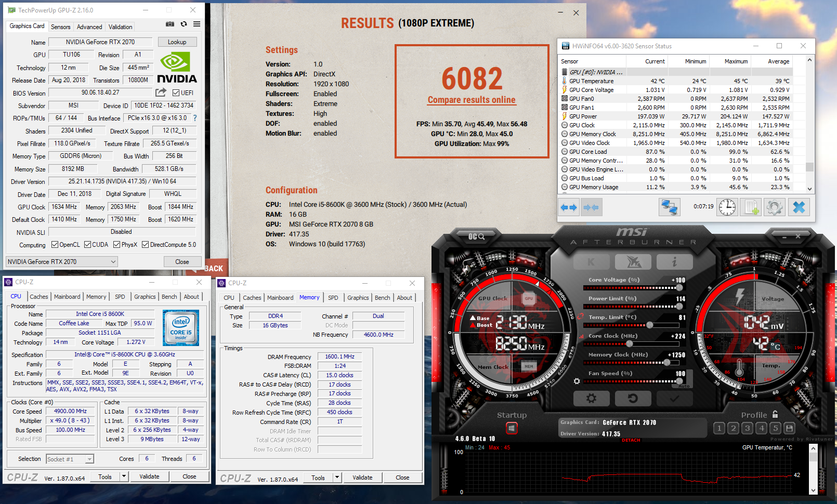Open the Bus Interface question mark help
Viewport: 837px width, 504px height.
[x=195, y=118]
